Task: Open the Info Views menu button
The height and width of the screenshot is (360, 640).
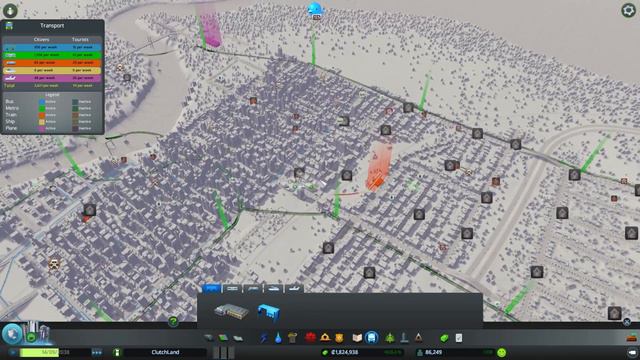Action: 10,10
